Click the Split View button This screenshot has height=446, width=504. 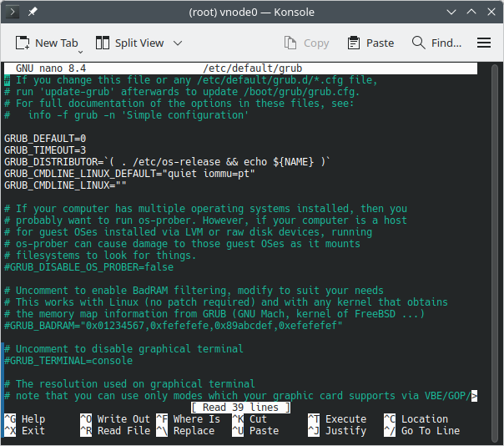[x=130, y=43]
